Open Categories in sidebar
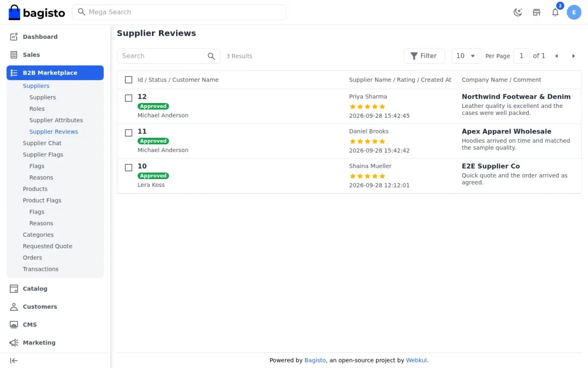 click(38, 235)
